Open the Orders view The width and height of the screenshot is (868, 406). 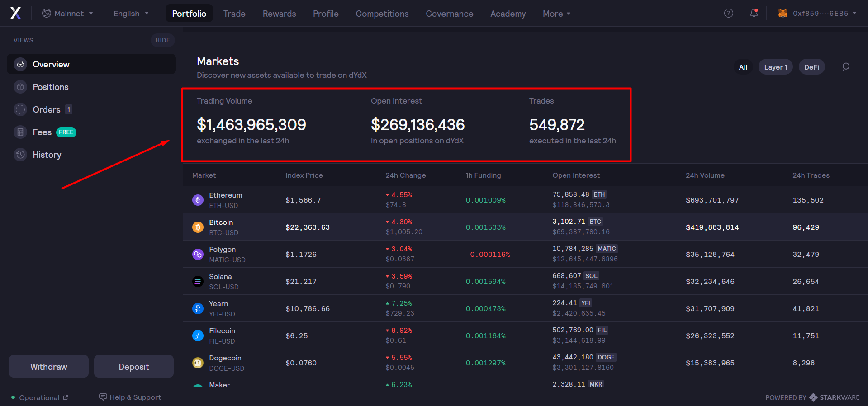point(91,109)
